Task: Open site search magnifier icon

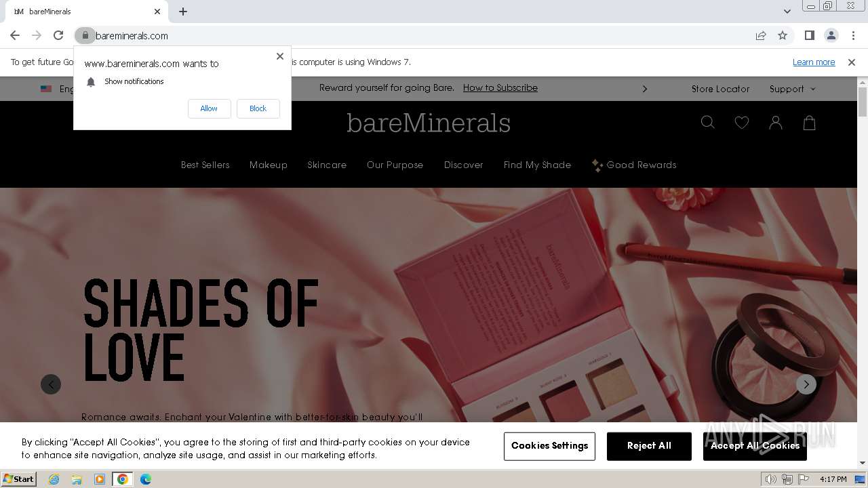Action: (708, 123)
